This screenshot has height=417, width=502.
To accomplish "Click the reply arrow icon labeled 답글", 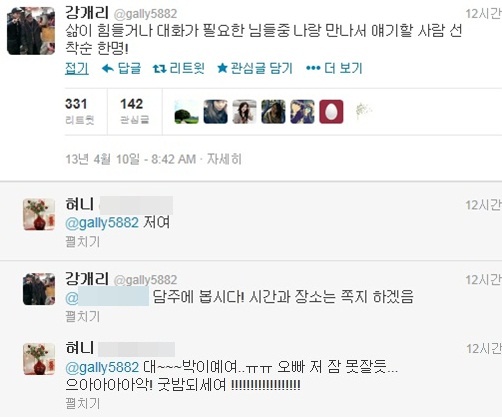I will click(121, 69).
